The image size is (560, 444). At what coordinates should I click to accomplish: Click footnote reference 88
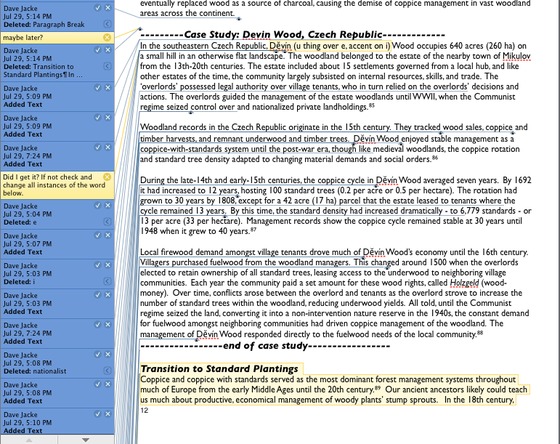480,333
